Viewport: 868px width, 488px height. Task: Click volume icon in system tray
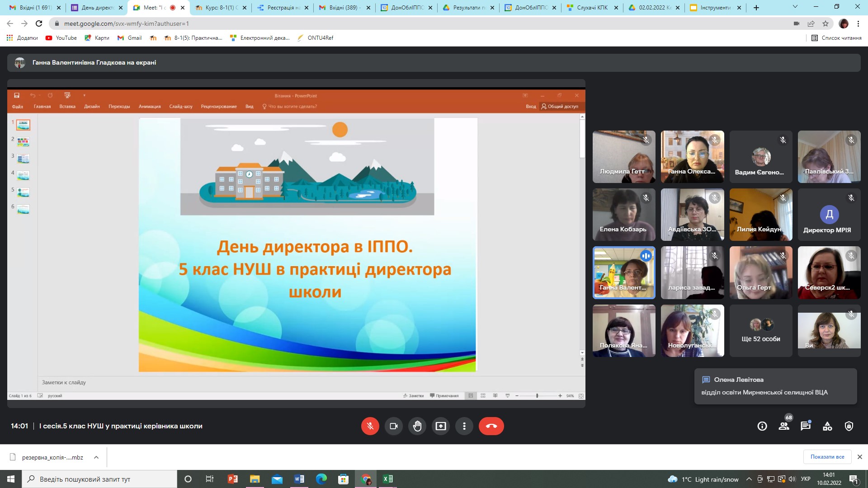point(792,479)
